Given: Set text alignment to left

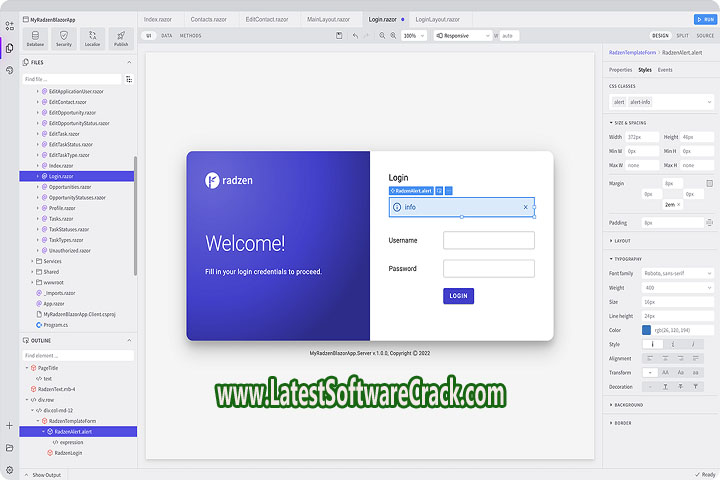Looking at the screenshot, I should pyautogui.click(x=650, y=358).
